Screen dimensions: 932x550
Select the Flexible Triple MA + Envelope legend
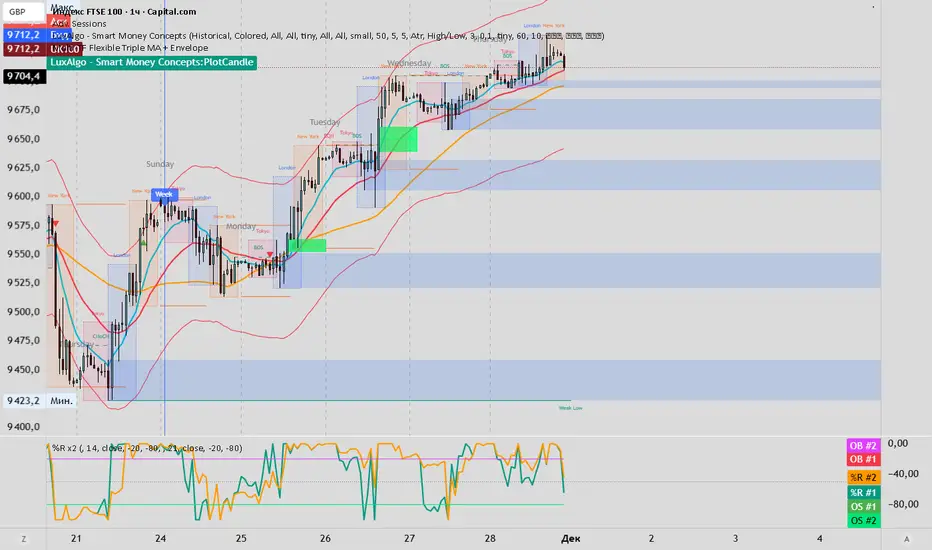tap(130, 48)
